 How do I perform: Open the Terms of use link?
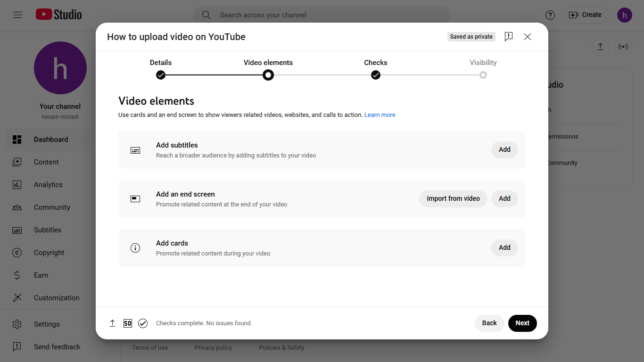[150, 348]
